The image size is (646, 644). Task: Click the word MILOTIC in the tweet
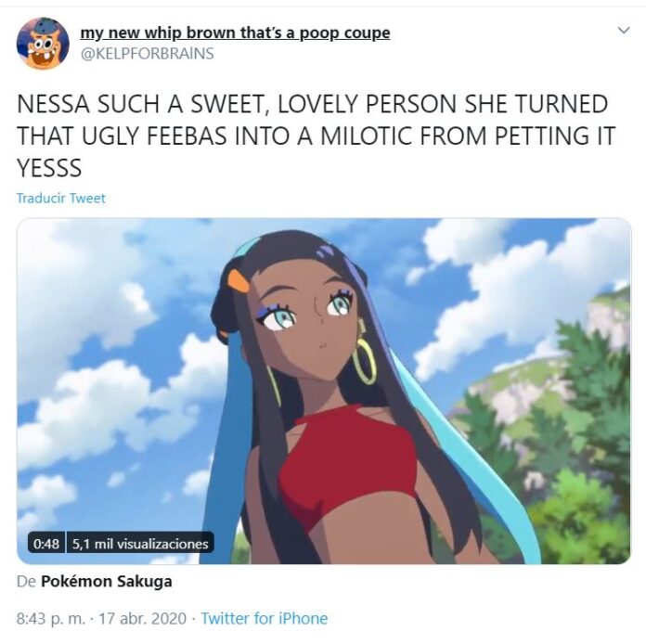(x=367, y=136)
